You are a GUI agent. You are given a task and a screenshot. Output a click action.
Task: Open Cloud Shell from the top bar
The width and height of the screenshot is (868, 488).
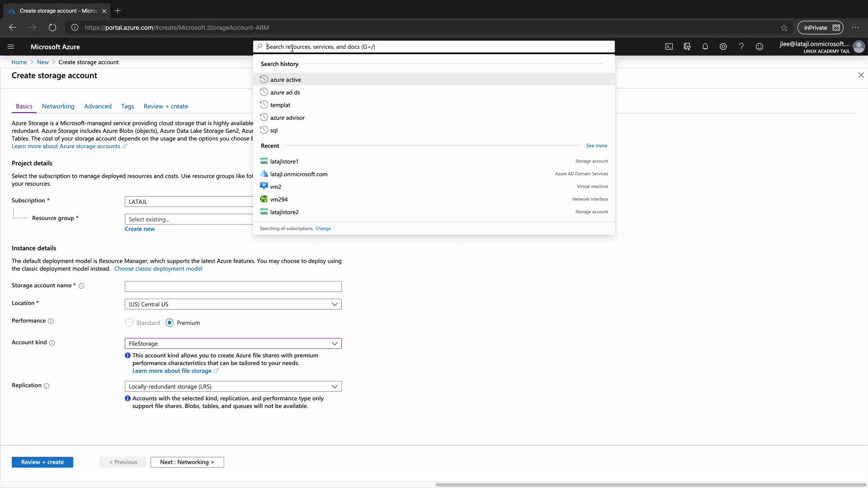(x=669, y=47)
